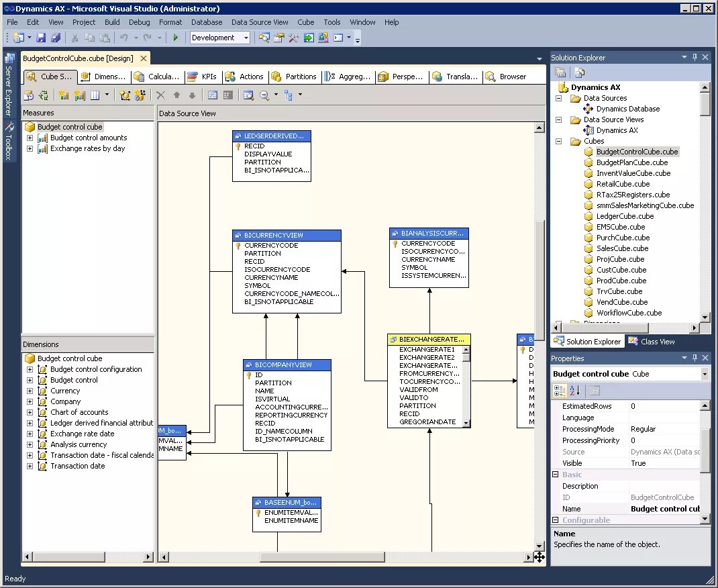The width and height of the screenshot is (718, 588).
Task: Select the Budget control cube Measures root
Action: point(70,127)
